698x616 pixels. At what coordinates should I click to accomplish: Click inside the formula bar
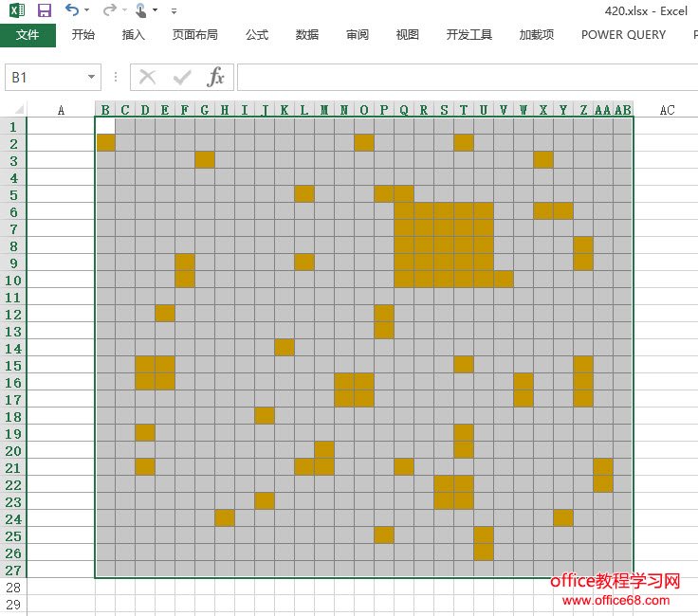[468, 78]
